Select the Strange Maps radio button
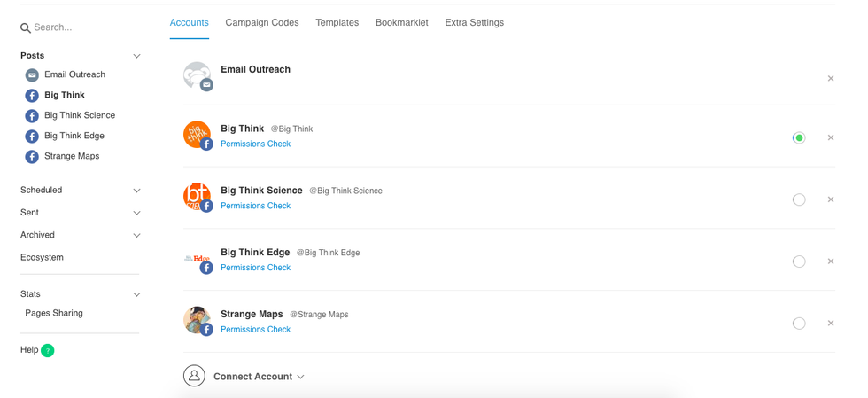This screenshot has height=398, width=868. click(799, 324)
